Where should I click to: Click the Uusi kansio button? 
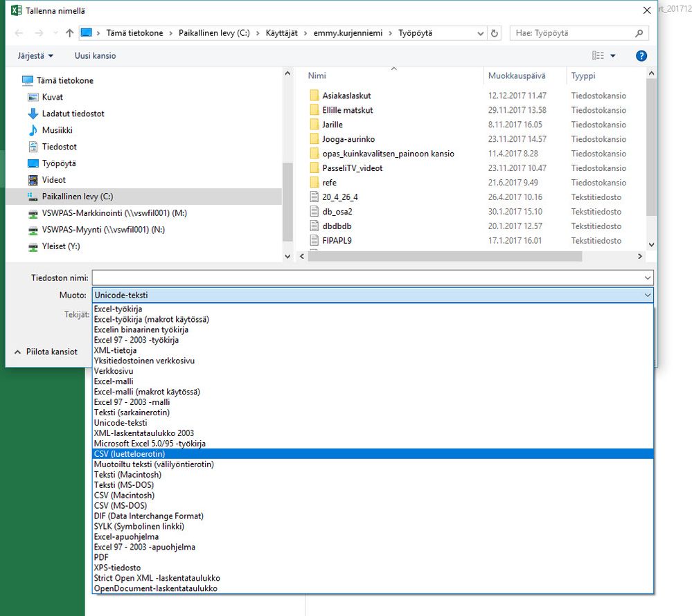(x=96, y=55)
